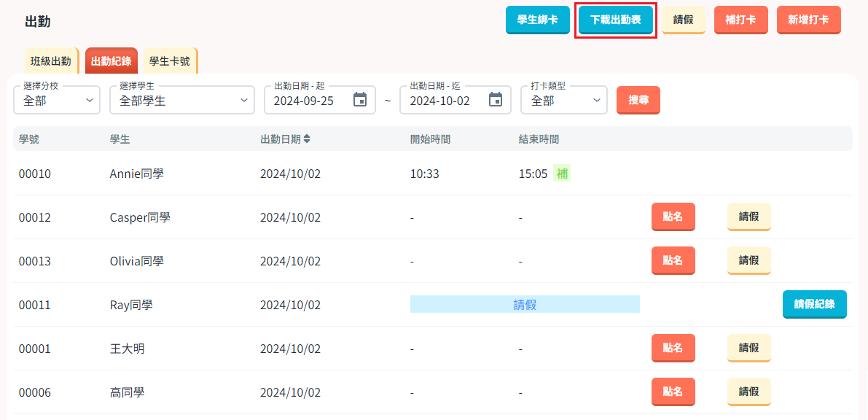Click student ID 00011

[35, 305]
